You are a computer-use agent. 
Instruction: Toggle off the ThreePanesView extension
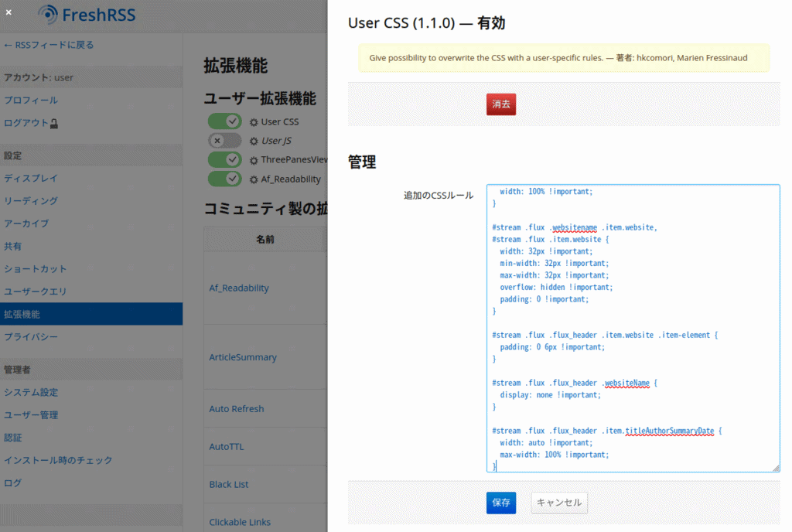[224, 159]
